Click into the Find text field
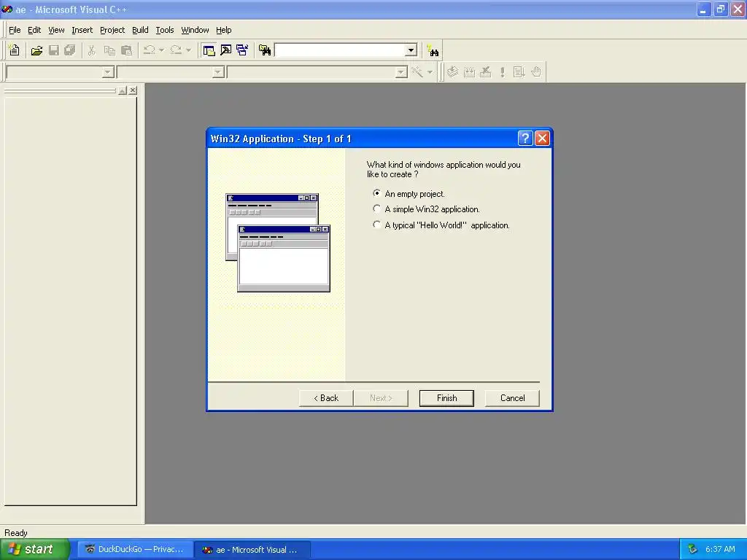The height and width of the screenshot is (560, 747). [340, 50]
